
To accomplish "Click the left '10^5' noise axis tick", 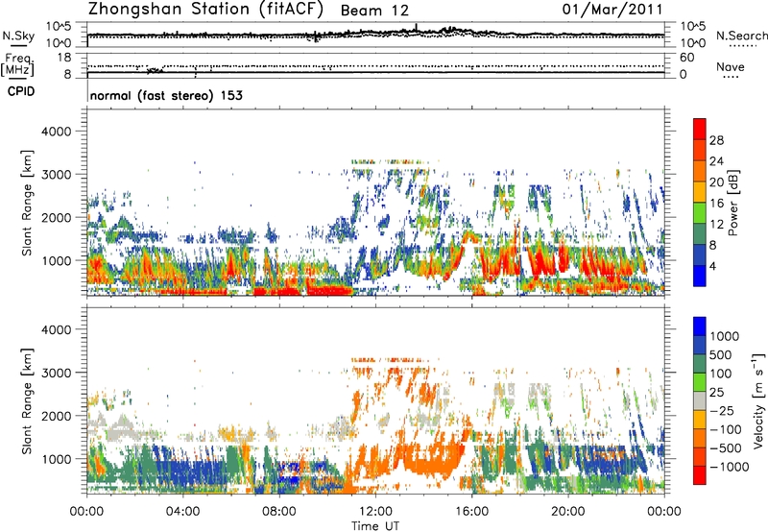I will pos(59,26).
